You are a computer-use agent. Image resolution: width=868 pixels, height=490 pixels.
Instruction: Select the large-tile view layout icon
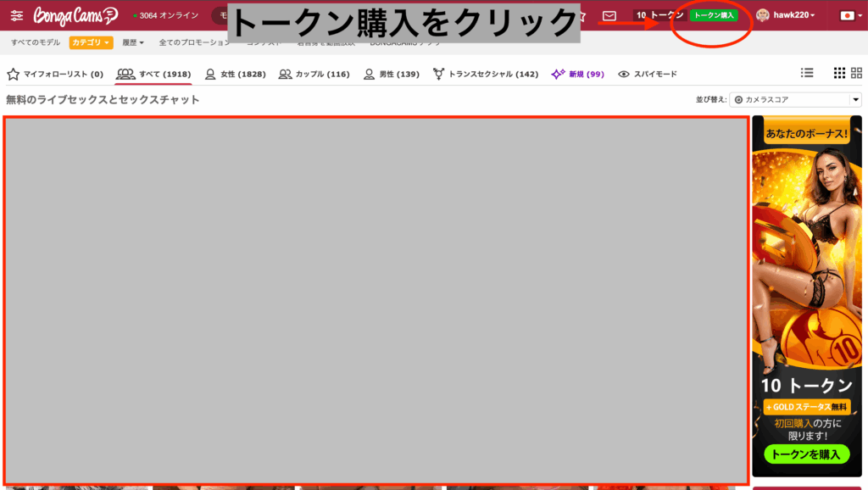[855, 74]
